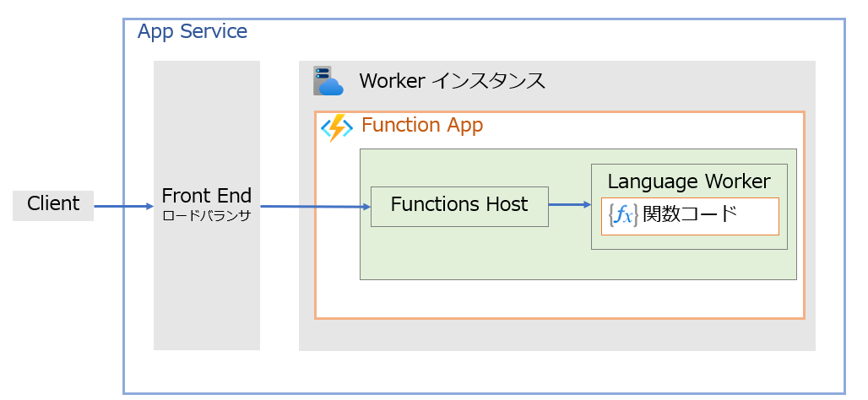Click empty space inside Language Worker box below 関数コード
868x400 pixels.
tap(688, 241)
